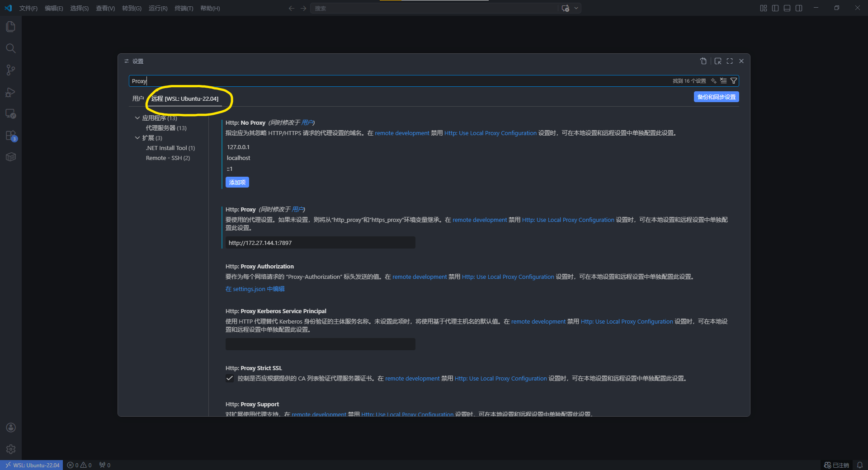Open the Remote Explorer view
Image resolution: width=868 pixels, height=470 pixels.
tap(11, 114)
